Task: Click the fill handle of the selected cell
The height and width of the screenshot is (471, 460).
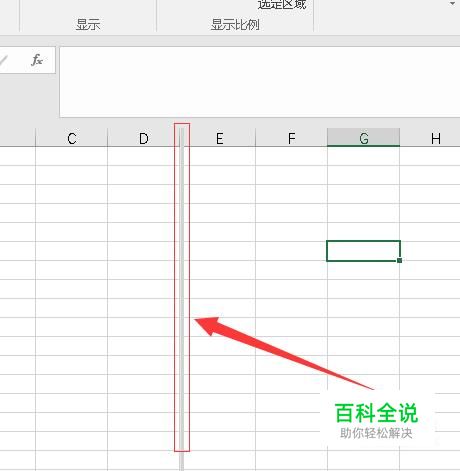Action: coord(399,260)
